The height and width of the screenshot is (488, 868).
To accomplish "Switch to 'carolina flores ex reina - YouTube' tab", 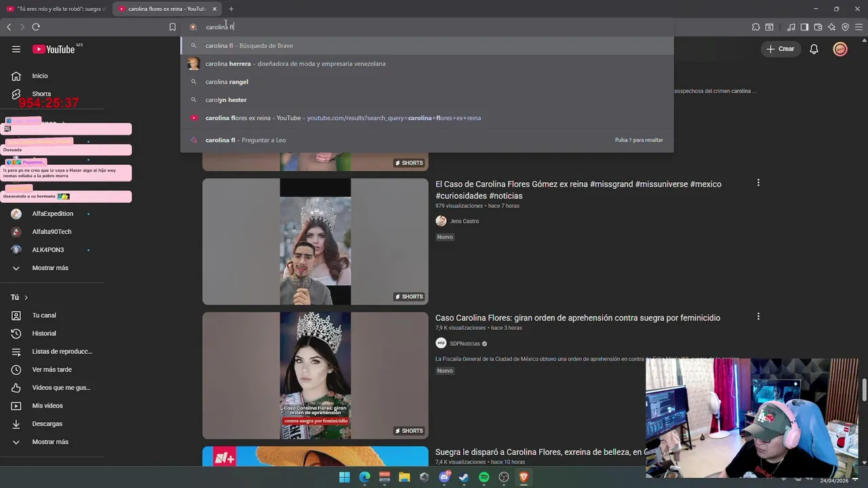I will pyautogui.click(x=161, y=9).
